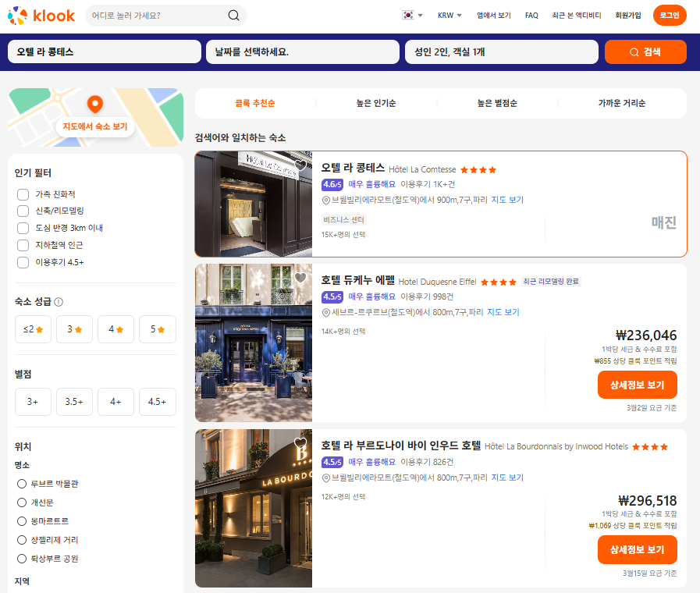Click '지도 보기' for 오텔 라 콩테스
Screen dimensions: 700x593
coord(507,200)
